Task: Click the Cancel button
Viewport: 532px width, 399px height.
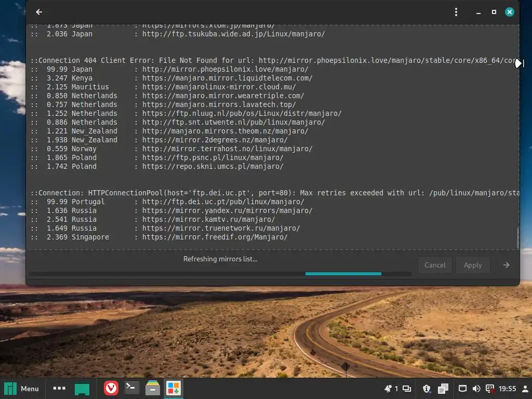Action: click(435, 265)
